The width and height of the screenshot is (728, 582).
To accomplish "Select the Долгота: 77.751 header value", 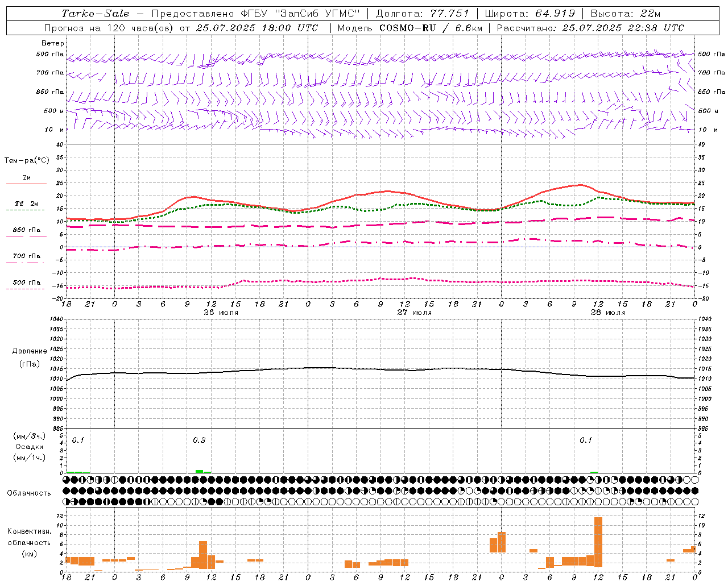I will [423, 14].
